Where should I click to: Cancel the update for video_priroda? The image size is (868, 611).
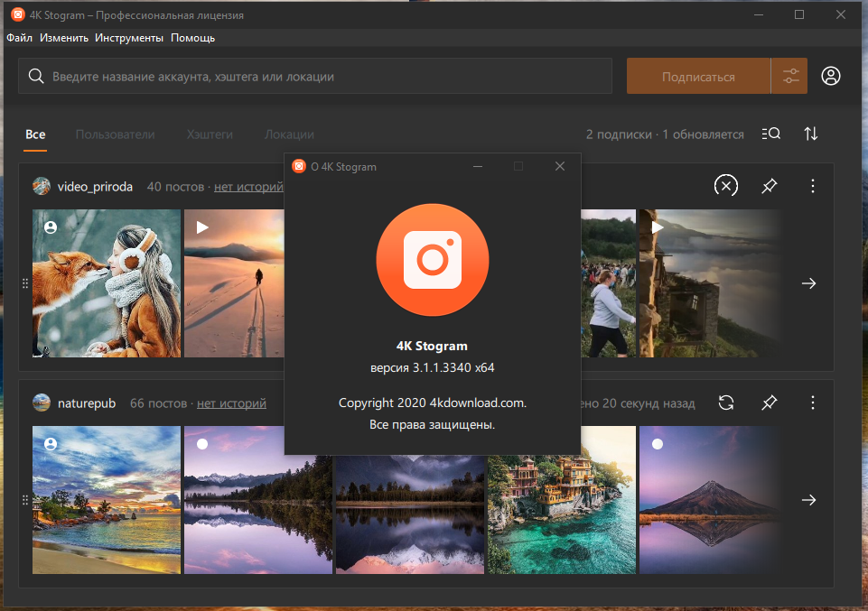click(725, 186)
